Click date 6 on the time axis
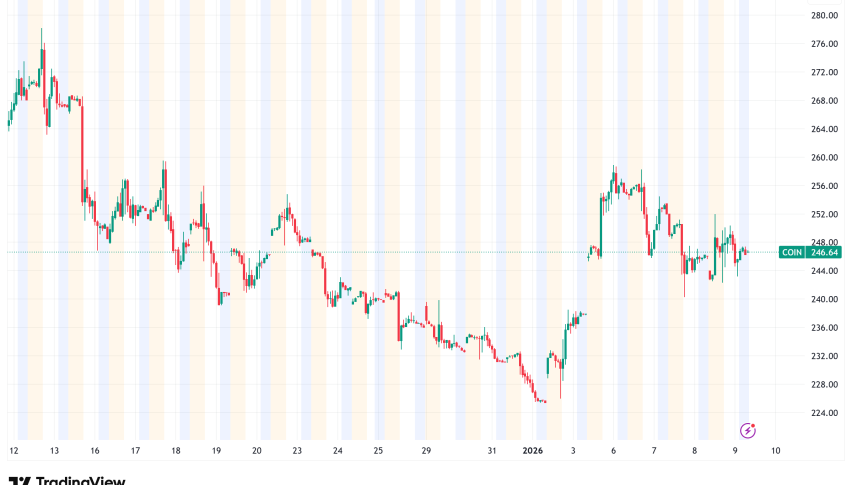The width and height of the screenshot is (852, 485). pos(614,452)
